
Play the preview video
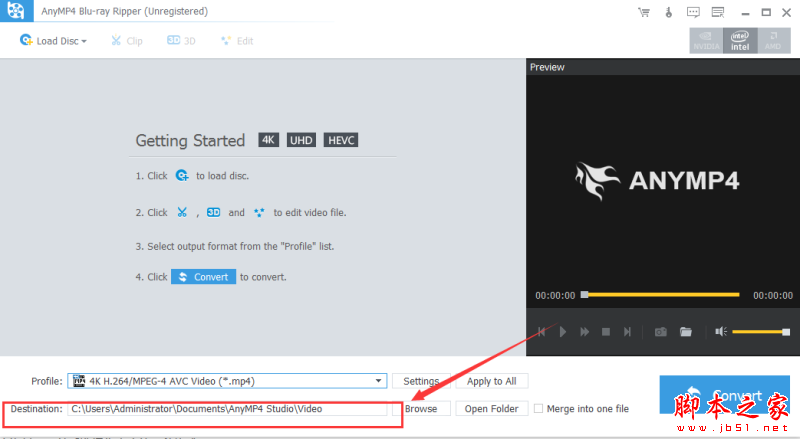pos(563,332)
